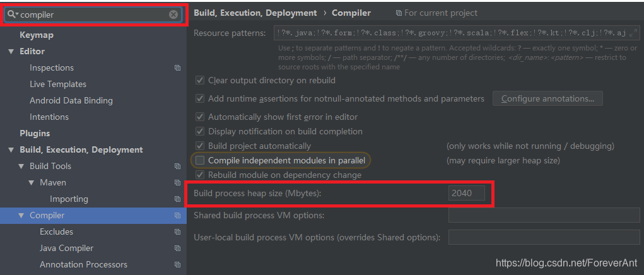The height and width of the screenshot is (275, 644).
Task: Uncheck Rebuild module on dependency change
Action: 200,175
